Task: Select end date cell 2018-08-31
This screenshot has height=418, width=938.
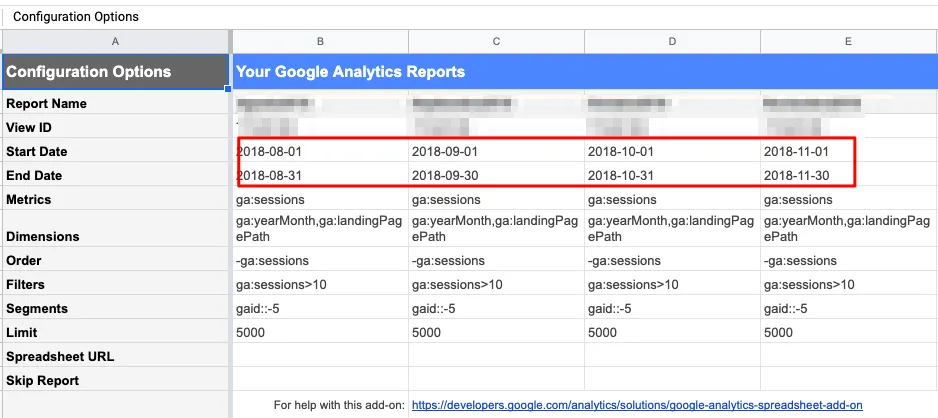Action: click(321, 175)
